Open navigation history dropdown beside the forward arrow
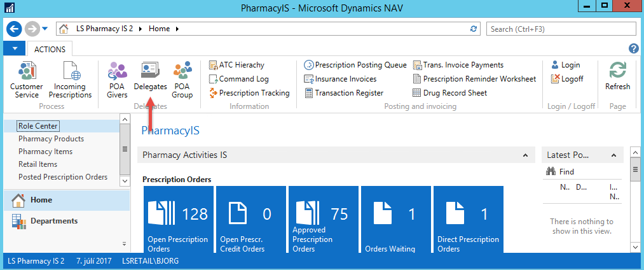This screenshot has width=644, height=270. click(x=45, y=29)
